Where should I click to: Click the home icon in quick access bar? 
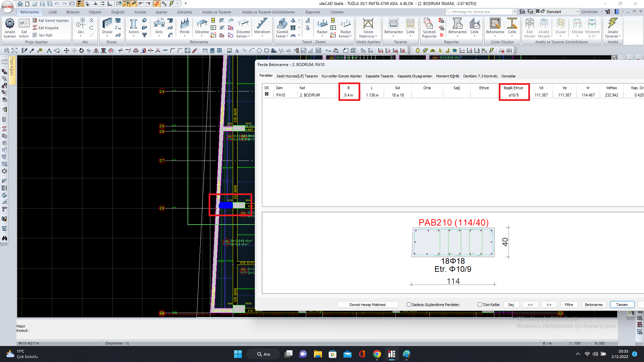point(20,4)
